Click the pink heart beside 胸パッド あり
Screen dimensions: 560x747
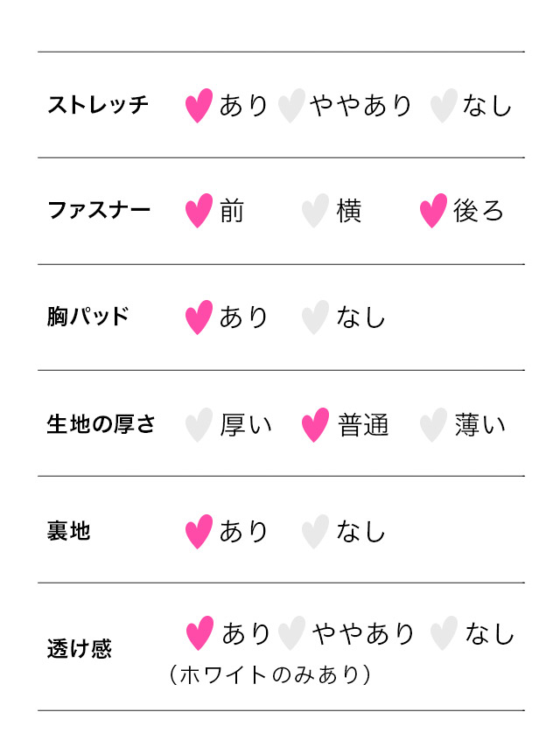point(199,318)
